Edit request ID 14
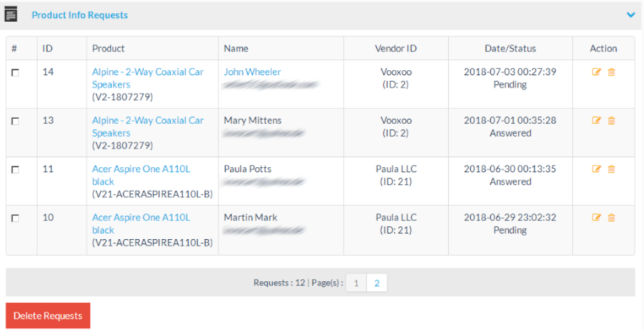Viewport: 644px width, 333px height. pyautogui.click(x=596, y=72)
